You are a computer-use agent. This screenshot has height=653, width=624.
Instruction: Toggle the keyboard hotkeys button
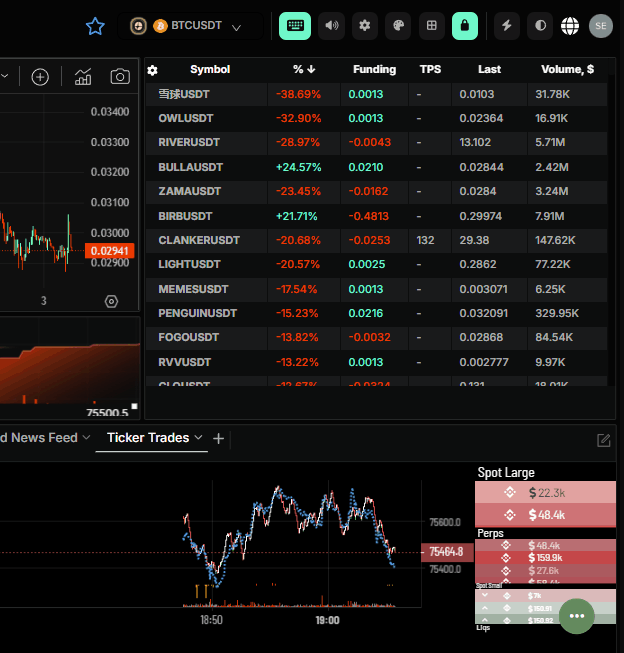pos(295,26)
